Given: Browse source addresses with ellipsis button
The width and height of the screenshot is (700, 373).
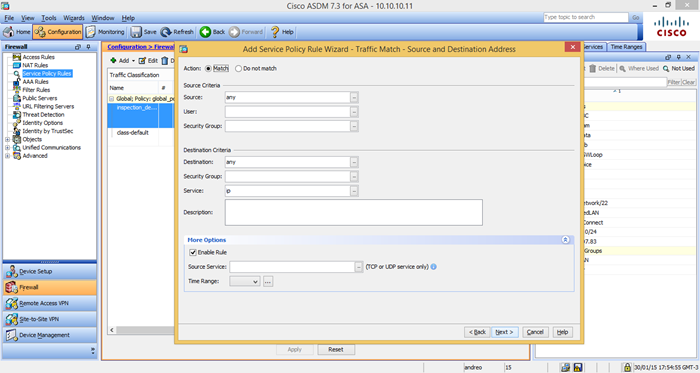Looking at the screenshot, I should [354, 97].
